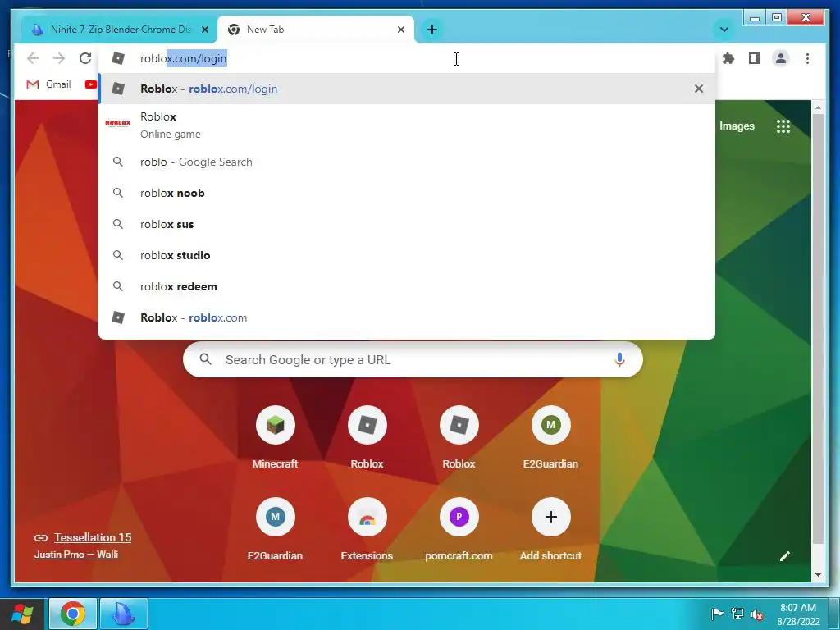Start voice search with the microphone icon
This screenshot has width=840, height=630.
[619, 359]
